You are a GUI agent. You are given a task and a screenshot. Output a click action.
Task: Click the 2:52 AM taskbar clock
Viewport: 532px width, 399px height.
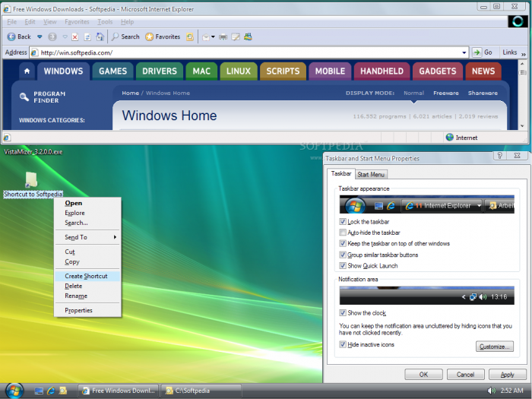coord(511,391)
